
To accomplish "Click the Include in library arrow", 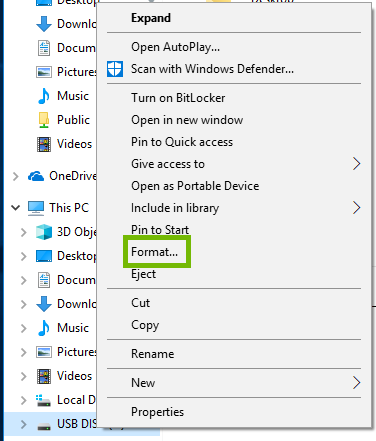I will 357,208.
